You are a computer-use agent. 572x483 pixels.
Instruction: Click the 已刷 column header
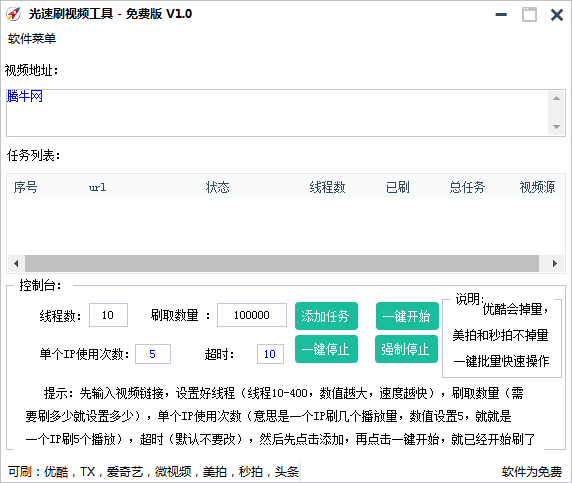(x=398, y=187)
